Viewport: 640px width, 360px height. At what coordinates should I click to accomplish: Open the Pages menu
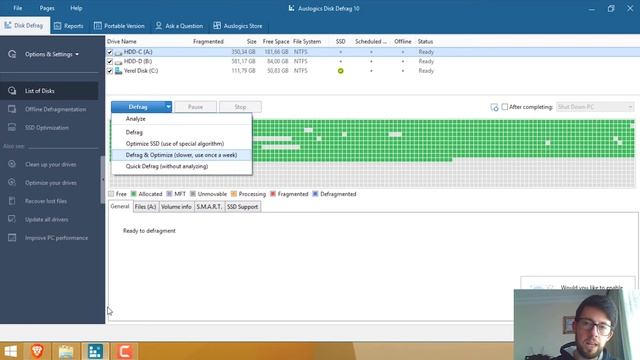[x=47, y=8]
